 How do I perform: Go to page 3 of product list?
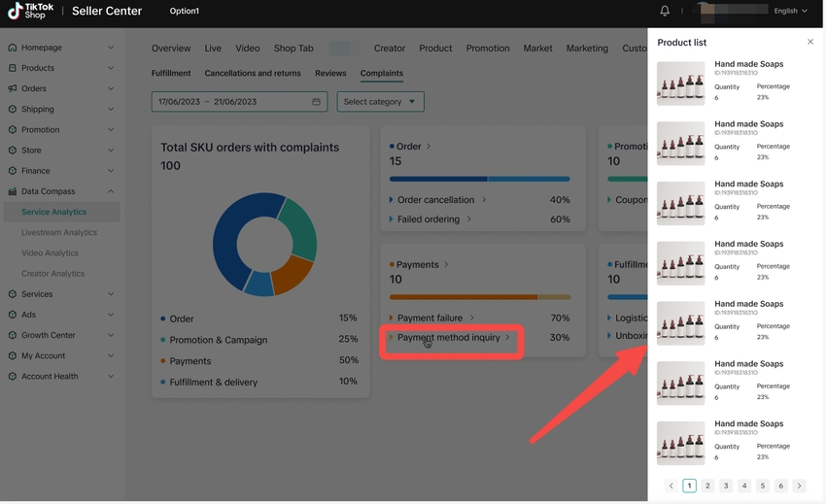click(x=726, y=486)
